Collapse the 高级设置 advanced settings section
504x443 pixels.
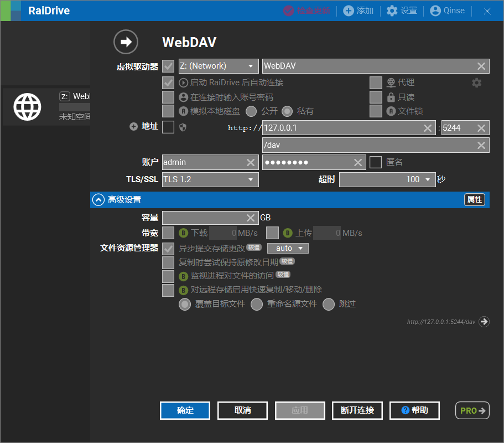pyautogui.click(x=98, y=199)
